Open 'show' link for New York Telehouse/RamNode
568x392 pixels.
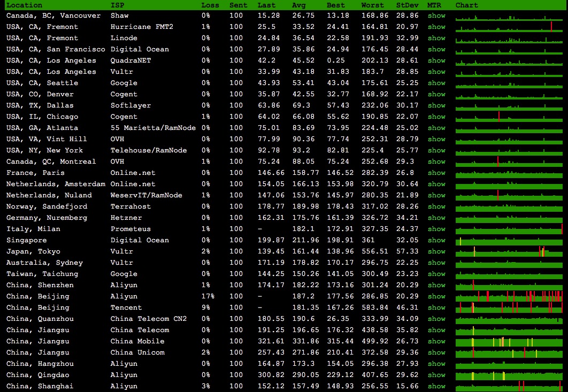point(436,150)
